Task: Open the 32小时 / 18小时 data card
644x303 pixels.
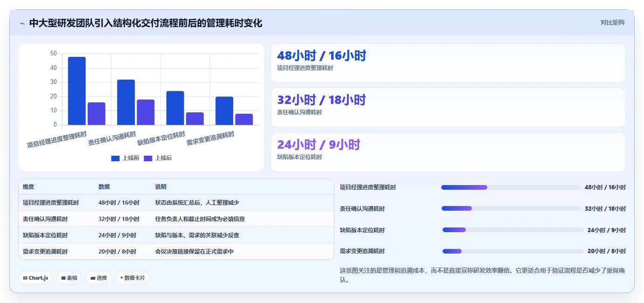Action: pyautogui.click(x=448, y=107)
